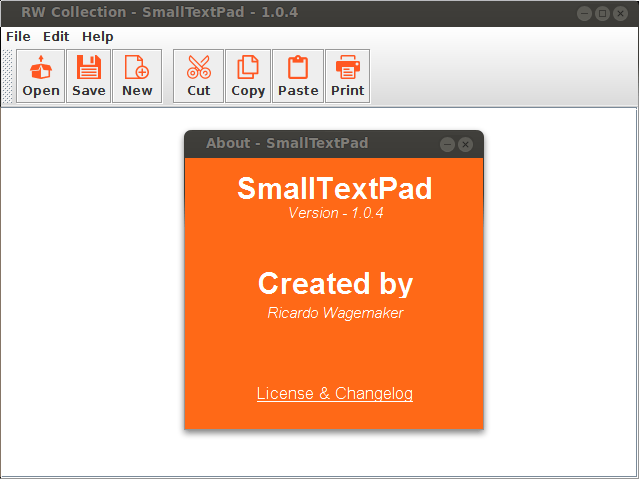
Task: Minimize the main SmallTextPad window
Action: click(x=584, y=13)
